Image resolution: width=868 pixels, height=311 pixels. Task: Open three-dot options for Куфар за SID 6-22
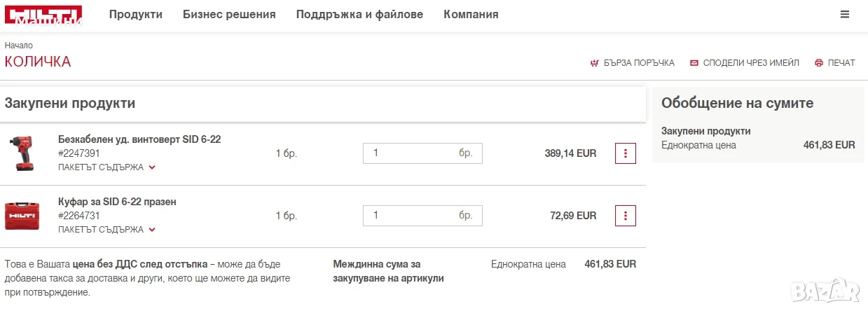(625, 216)
